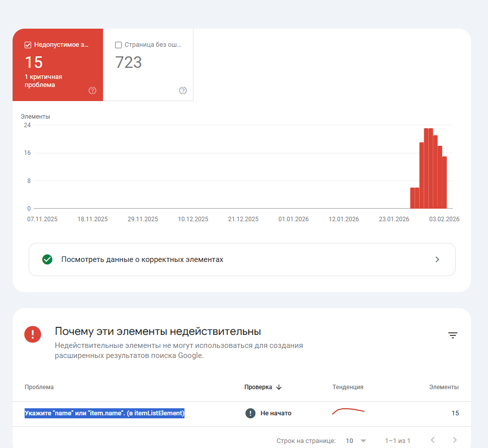
Task: Click the red trend sparkline in 'Тенденция' column
Action: click(x=348, y=411)
